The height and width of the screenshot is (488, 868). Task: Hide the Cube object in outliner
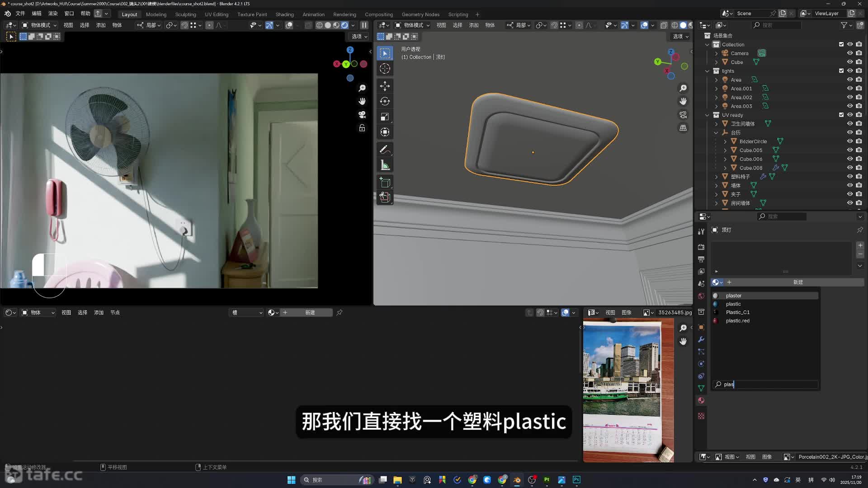point(850,62)
